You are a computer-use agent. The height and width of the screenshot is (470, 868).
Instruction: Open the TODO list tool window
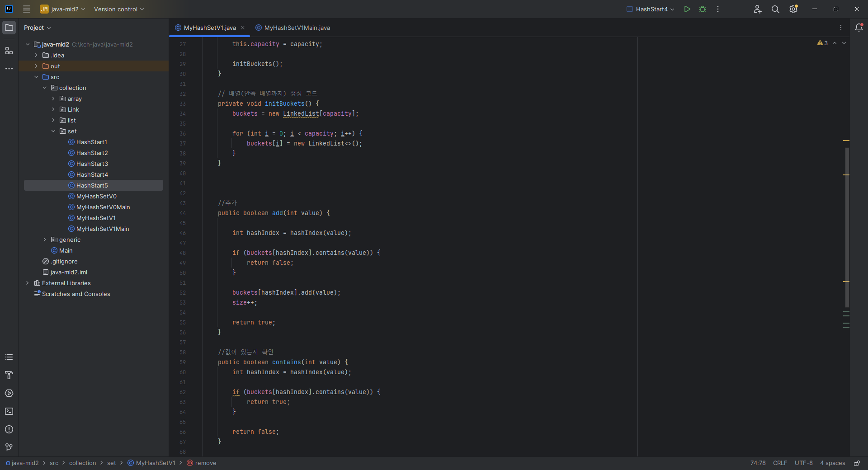9,357
